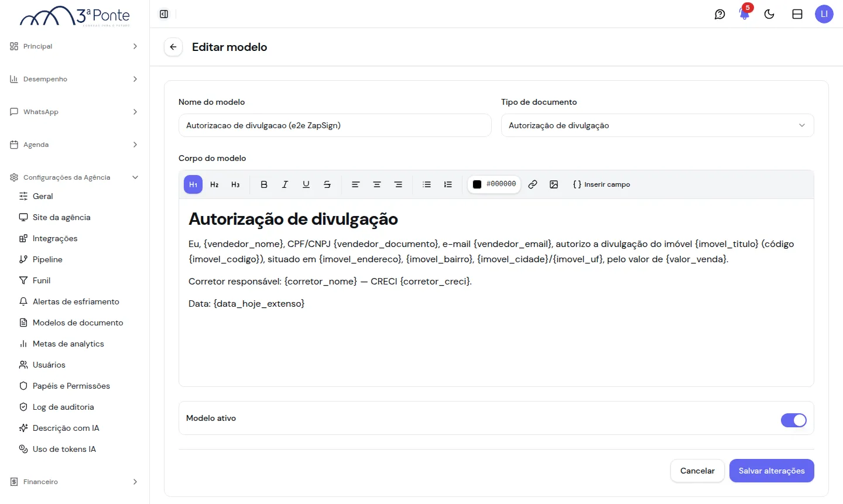This screenshot has width=843, height=504.
Task: Expand the WhatsApp menu
Action: 74,112
